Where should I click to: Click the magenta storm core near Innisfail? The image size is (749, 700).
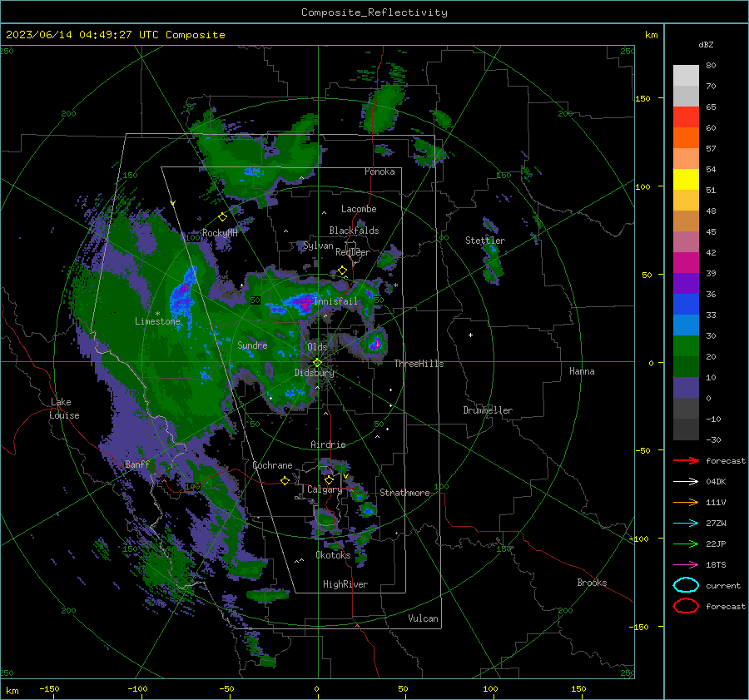pos(304,303)
